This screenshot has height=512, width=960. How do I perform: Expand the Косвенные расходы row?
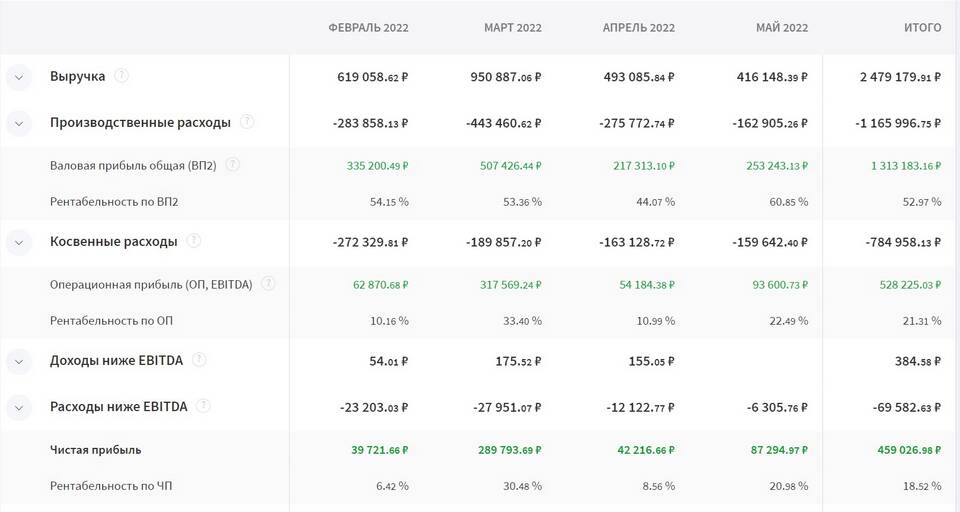18,242
